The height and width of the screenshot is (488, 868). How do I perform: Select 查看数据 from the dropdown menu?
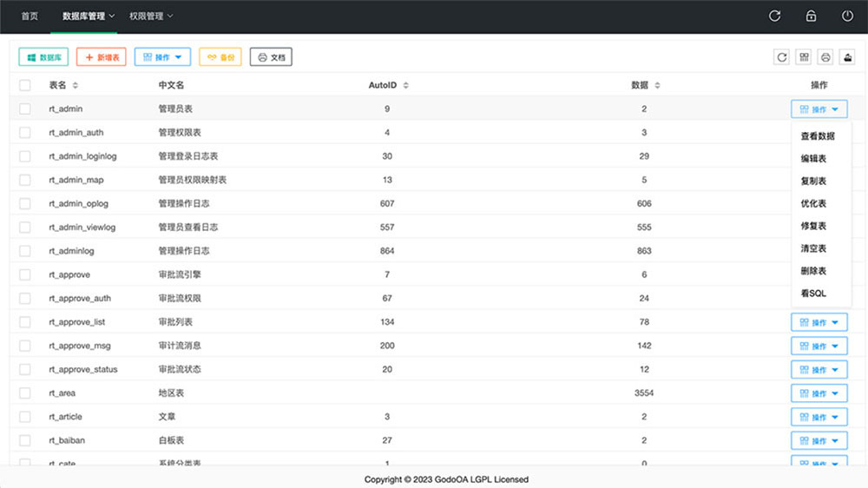(x=818, y=135)
